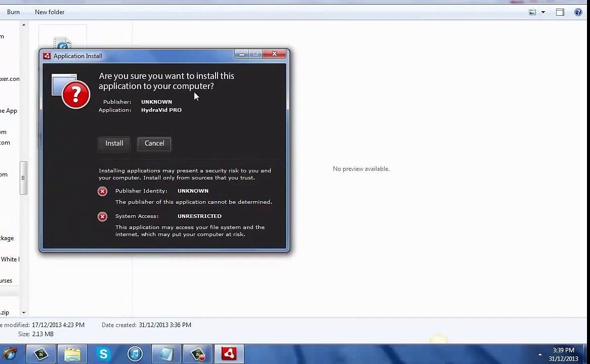The width and height of the screenshot is (590, 364).
Task: Click the Publisher Identity red X icon
Action: [102, 192]
